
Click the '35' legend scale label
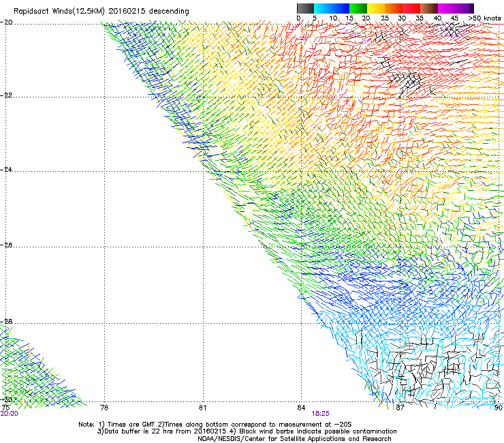(x=420, y=18)
